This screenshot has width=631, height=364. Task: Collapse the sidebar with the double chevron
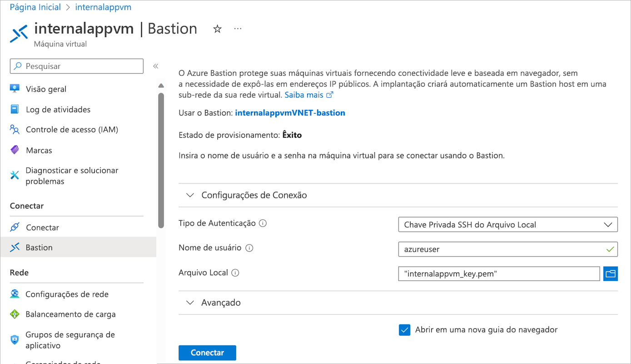click(x=155, y=66)
